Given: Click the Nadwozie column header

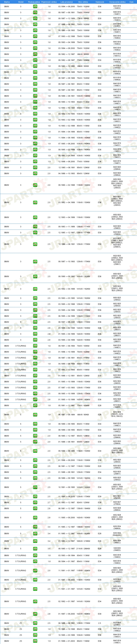Looking at the screenshot, I should tap(100, 2).
